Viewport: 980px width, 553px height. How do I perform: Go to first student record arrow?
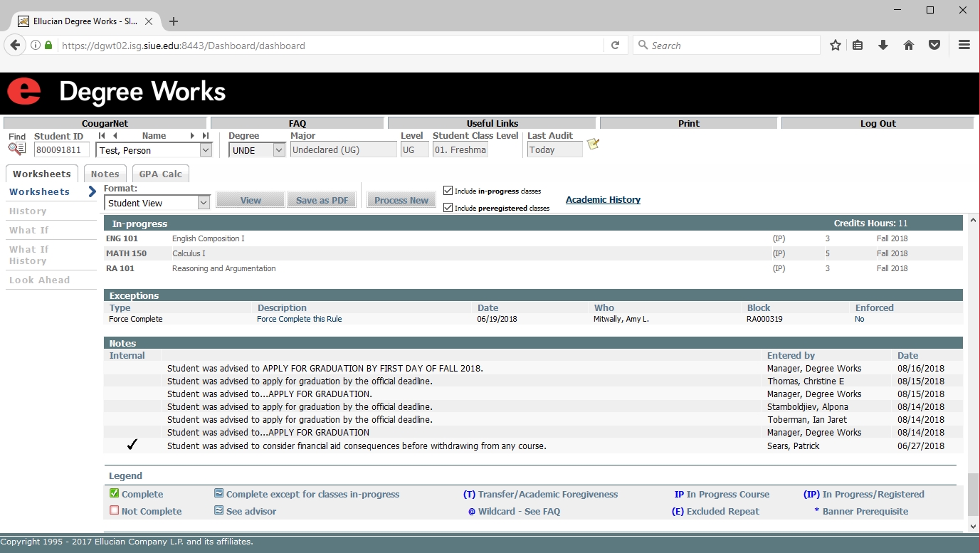coord(102,136)
